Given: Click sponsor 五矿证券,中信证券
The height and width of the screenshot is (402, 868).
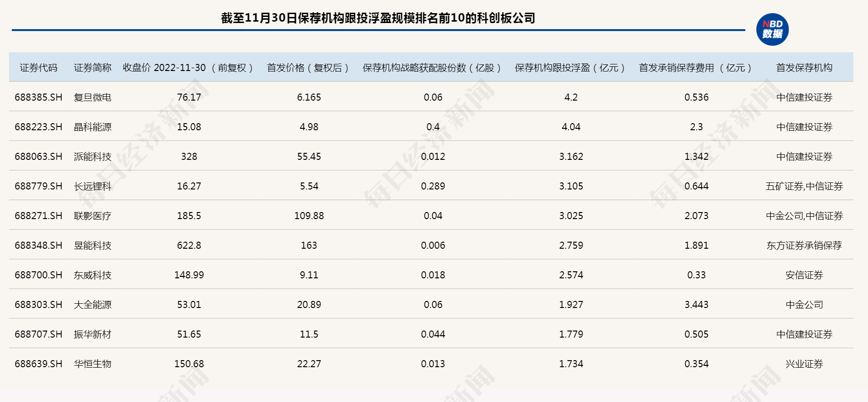Looking at the screenshot, I should pos(804,186).
